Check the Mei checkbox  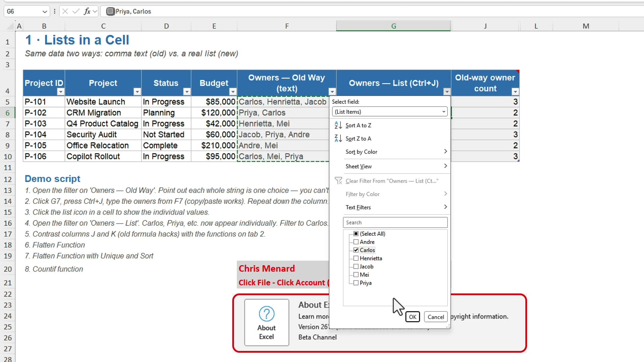tap(356, 275)
